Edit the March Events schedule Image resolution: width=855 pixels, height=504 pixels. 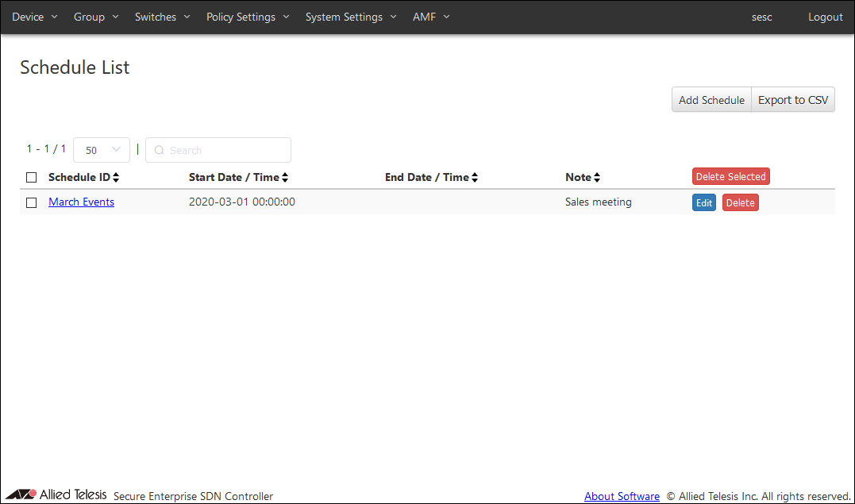coord(703,202)
